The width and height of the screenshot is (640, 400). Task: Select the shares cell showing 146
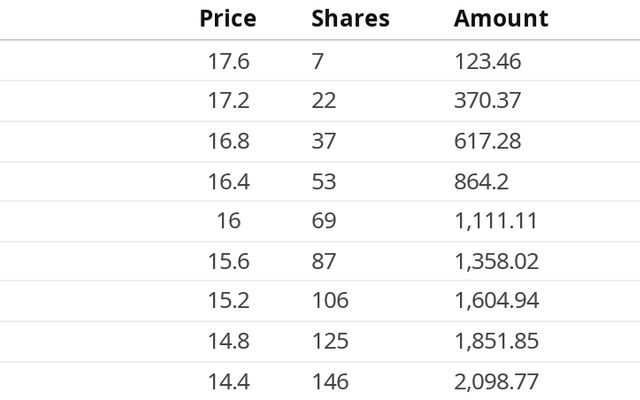coord(329,381)
